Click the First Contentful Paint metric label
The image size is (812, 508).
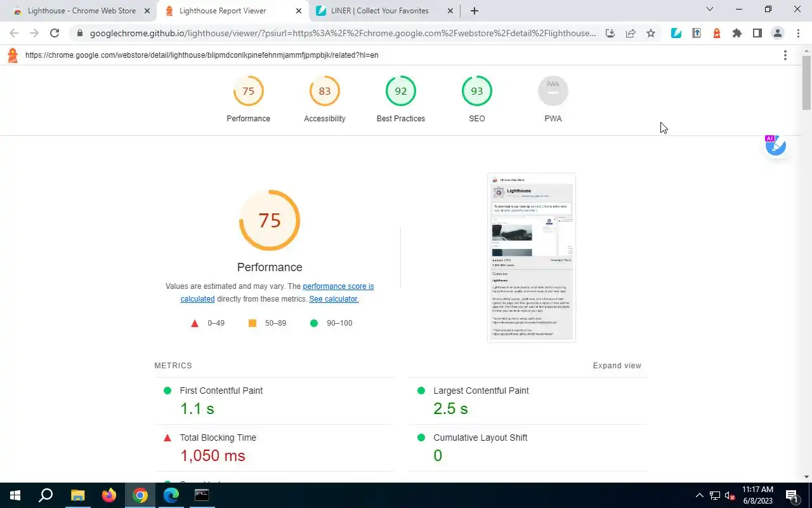221,391
